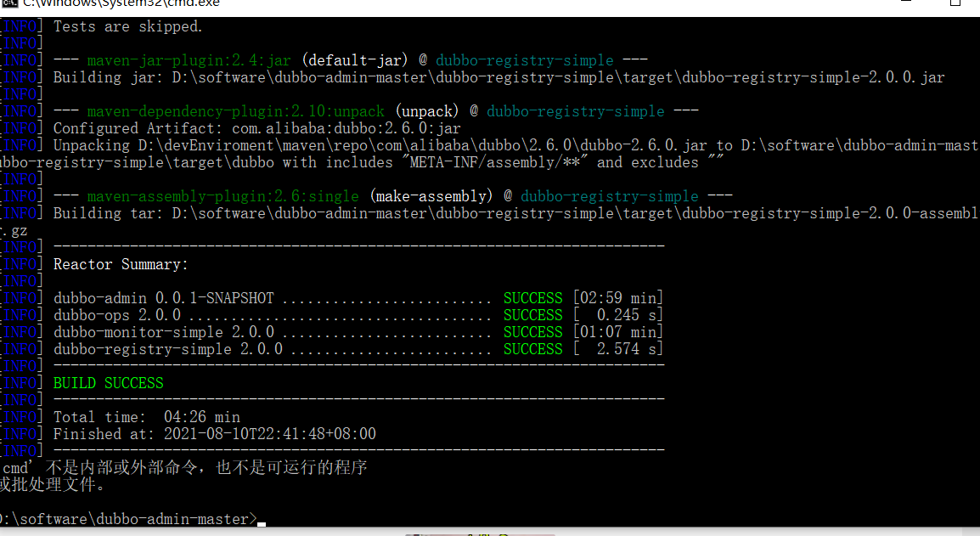
Task: Click the 'Reactor Summary:' heading
Action: [121, 264]
